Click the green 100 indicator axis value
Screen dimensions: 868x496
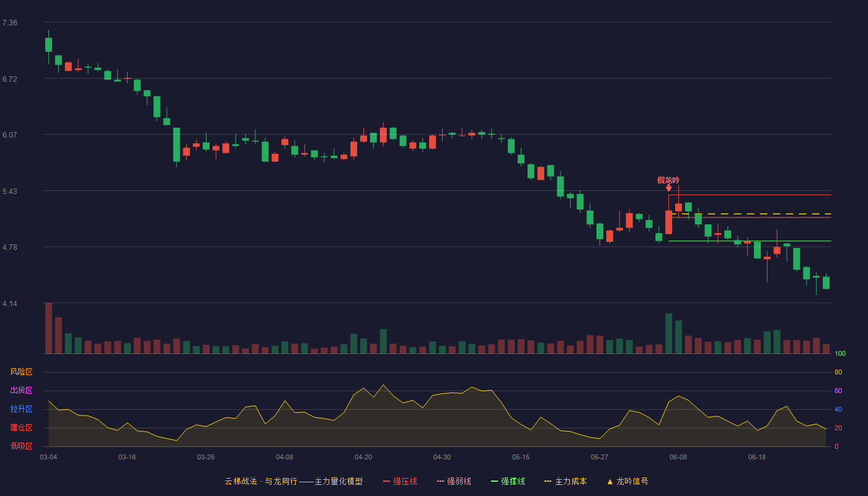tap(840, 353)
